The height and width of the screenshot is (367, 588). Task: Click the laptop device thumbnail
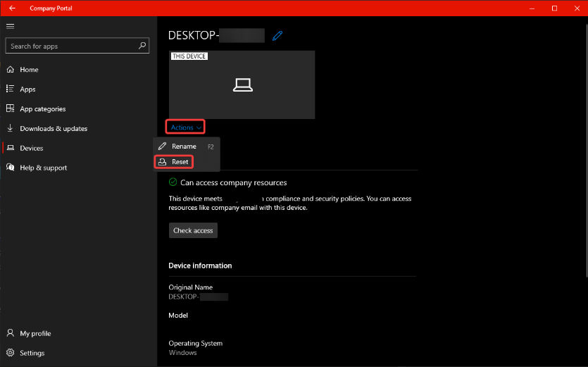coord(242,85)
